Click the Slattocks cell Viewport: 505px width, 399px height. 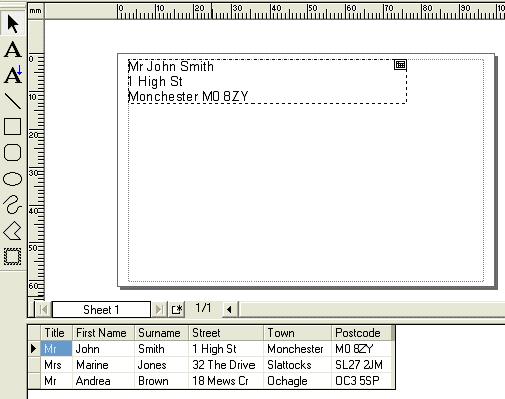[298, 365]
